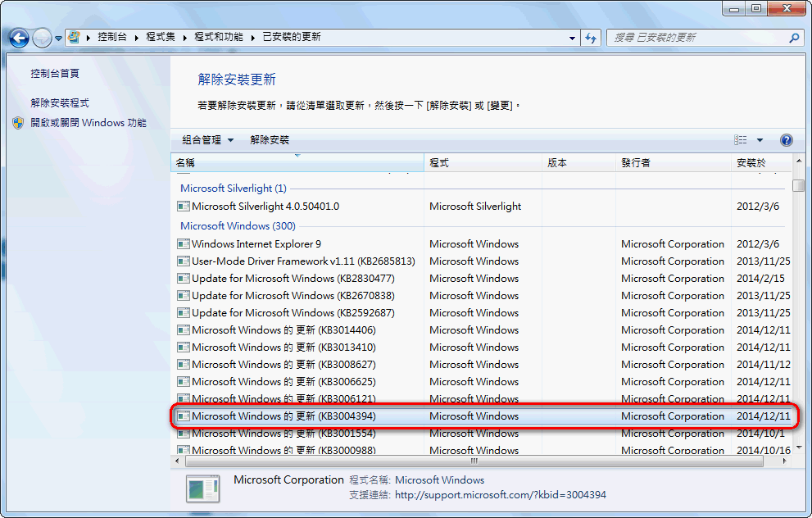Open 開啟或關閉 Windows 功能 link
This screenshot has width=812, height=518.
coord(88,123)
